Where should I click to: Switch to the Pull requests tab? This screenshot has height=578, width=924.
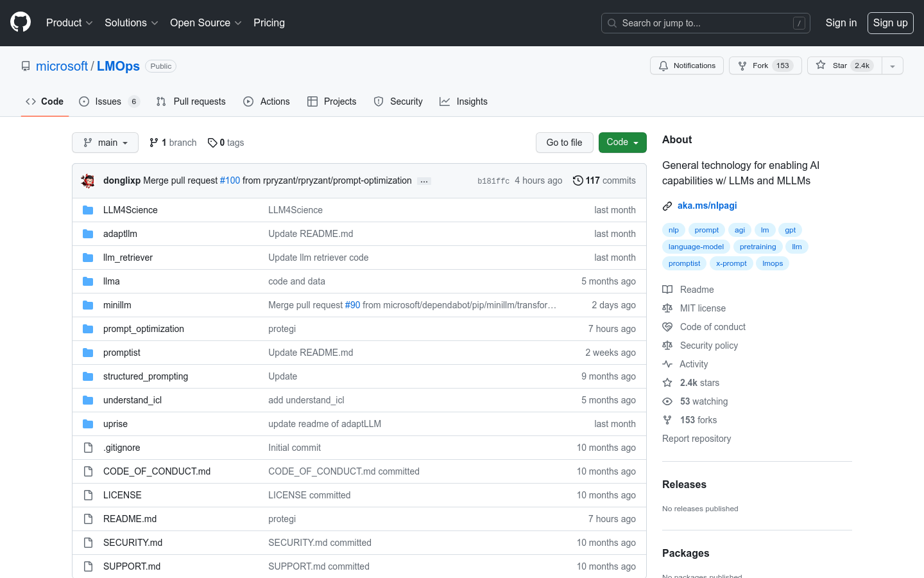[191, 101]
